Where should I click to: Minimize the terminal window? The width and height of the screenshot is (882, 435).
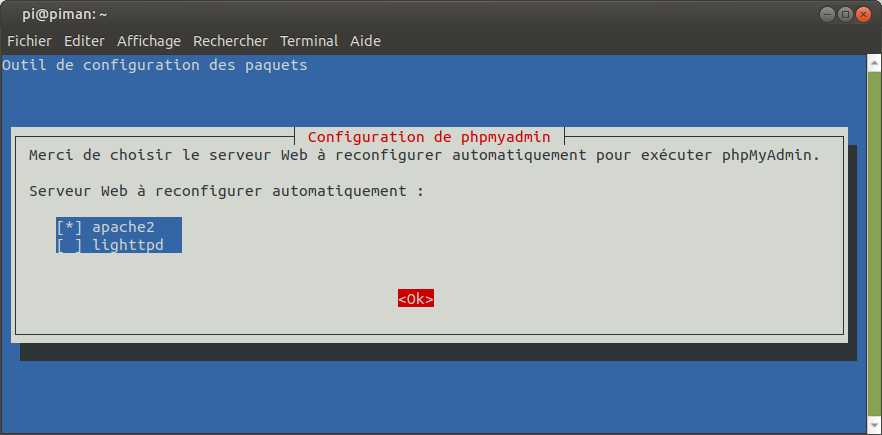coord(827,15)
